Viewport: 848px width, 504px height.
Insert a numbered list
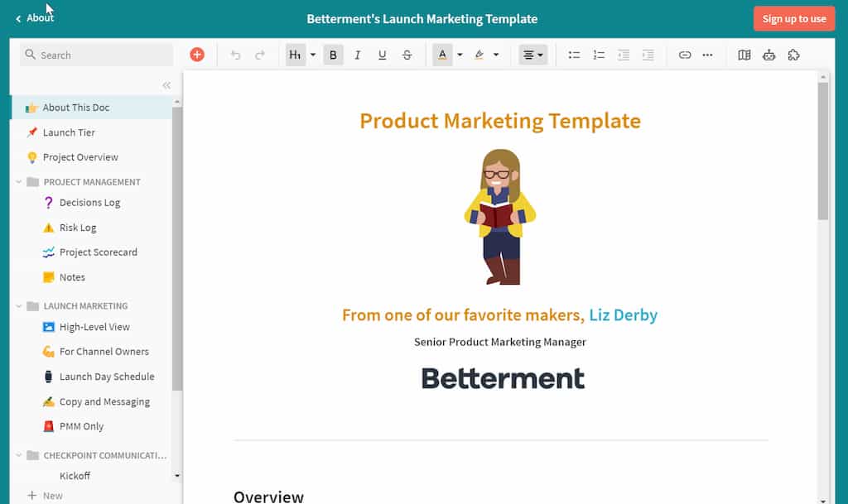click(599, 55)
